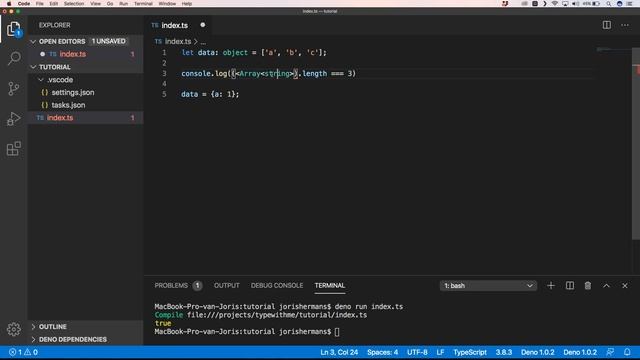This screenshot has height=360, width=640.
Task: Close the bottom panel
Action: [624, 286]
